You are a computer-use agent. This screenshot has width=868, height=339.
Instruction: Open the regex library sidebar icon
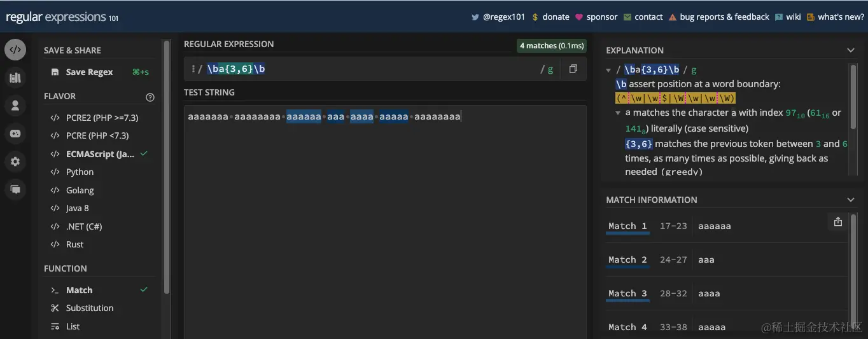(x=15, y=78)
